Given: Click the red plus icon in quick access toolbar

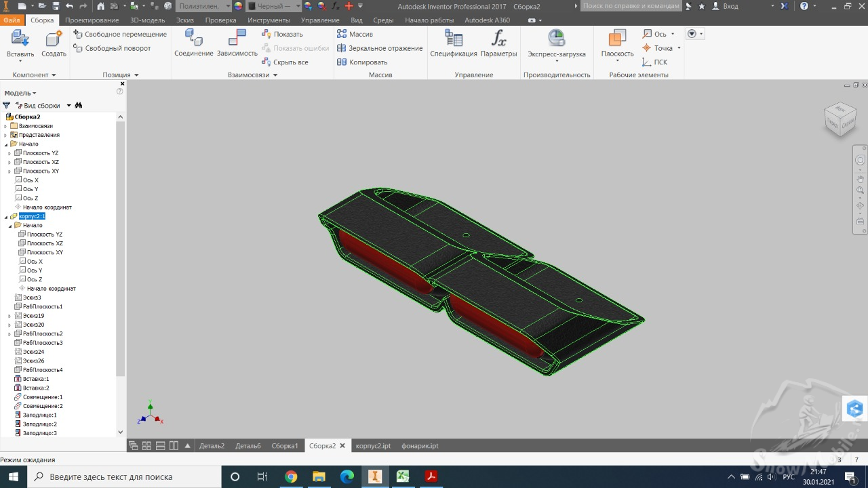Looking at the screenshot, I should (349, 6).
